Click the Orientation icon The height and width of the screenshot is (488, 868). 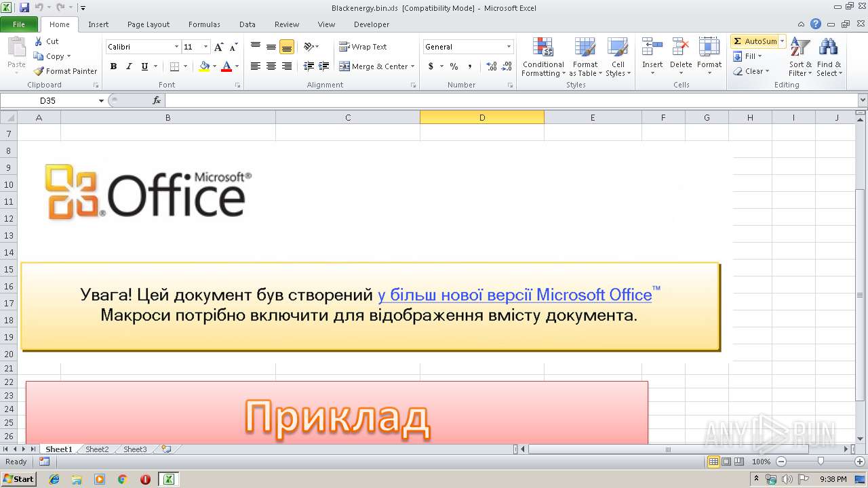(x=309, y=47)
